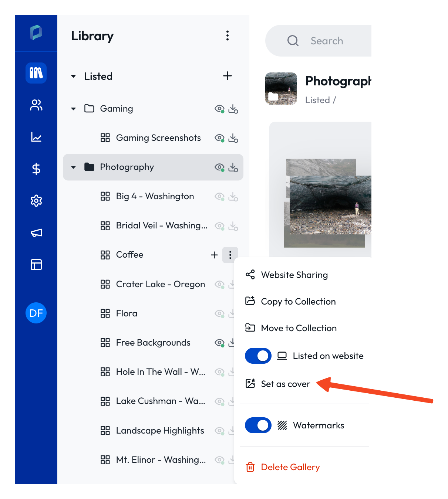Viewport: 448px width, 499px height.
Task: Toggle visibility eye for Gaming Screenshots
Action: click(x=219, y=138)
